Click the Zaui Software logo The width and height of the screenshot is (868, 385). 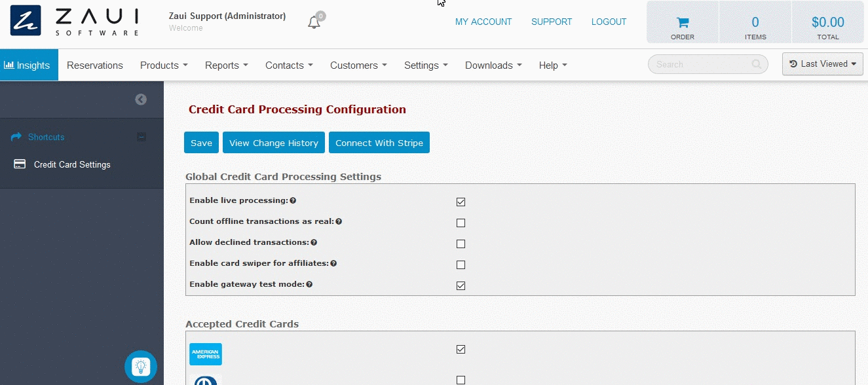tap(75, 21)
